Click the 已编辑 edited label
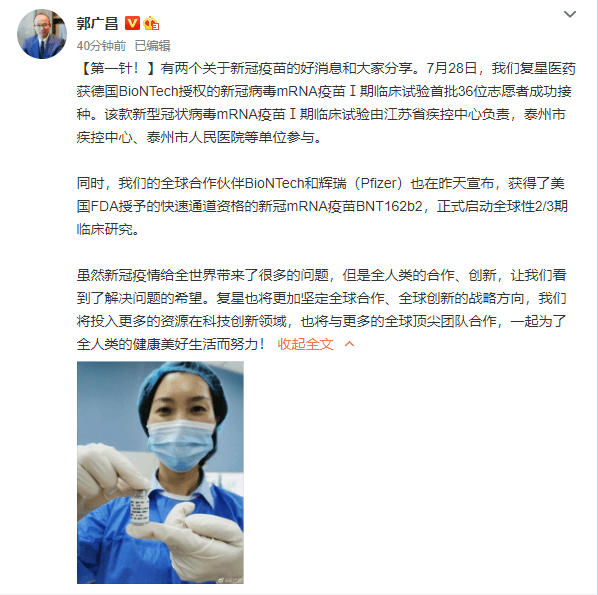Viewport: 598px width, 595px height. (x=153, y=46)
